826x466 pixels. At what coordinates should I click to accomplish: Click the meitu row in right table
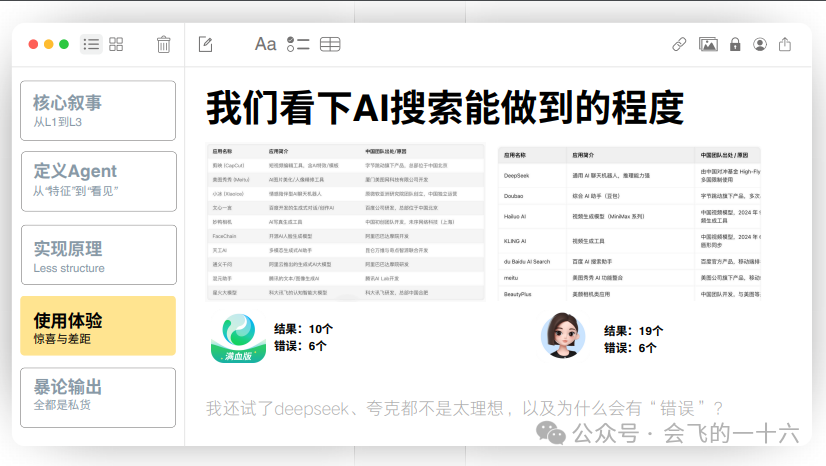pos(629,277)
